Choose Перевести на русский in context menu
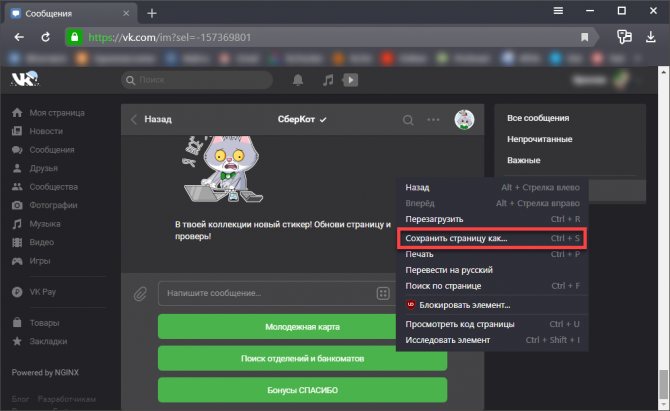The height and width of the screenshot is (411, 670). click(x=492, y=270)
